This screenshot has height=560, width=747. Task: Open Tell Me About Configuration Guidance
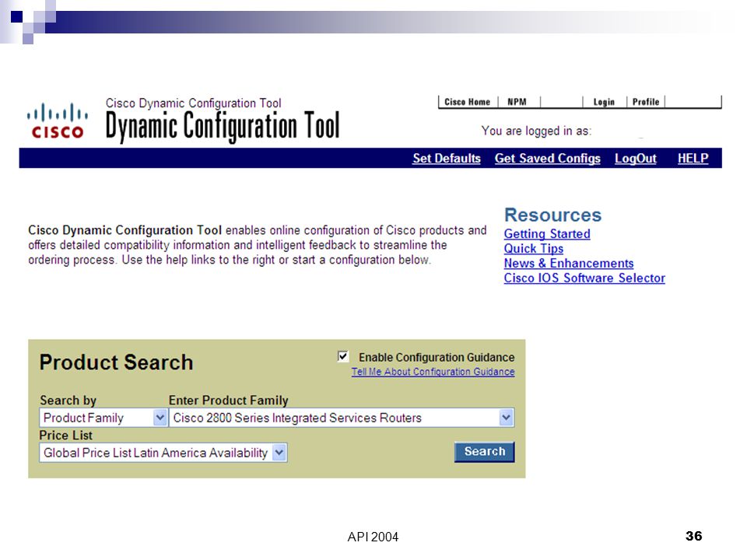pyautogui.click(x=433, y=372)
